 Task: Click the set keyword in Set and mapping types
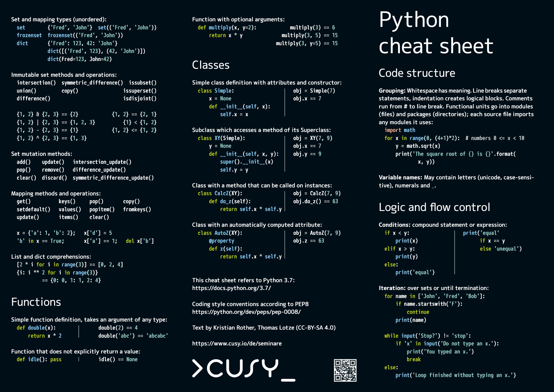21,27
